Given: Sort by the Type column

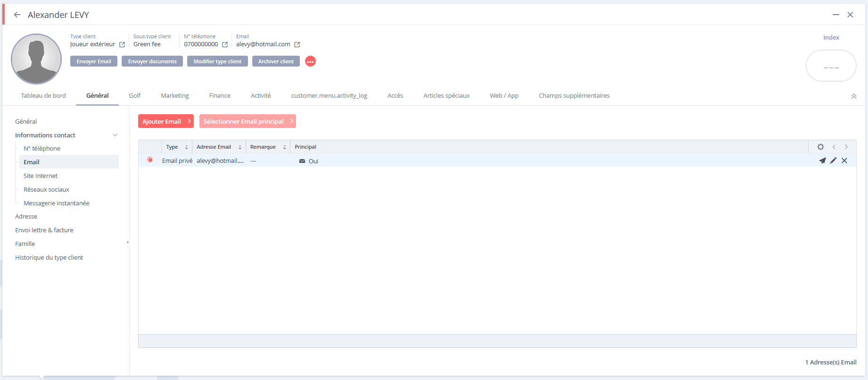Looking at the screenshot, I should pos(187,147).
